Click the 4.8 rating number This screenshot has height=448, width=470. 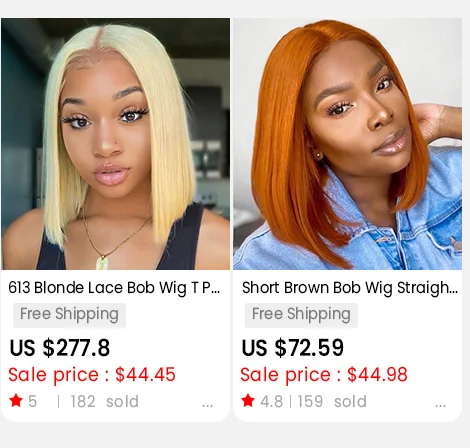pyautogui.click(x=271, y=401)
